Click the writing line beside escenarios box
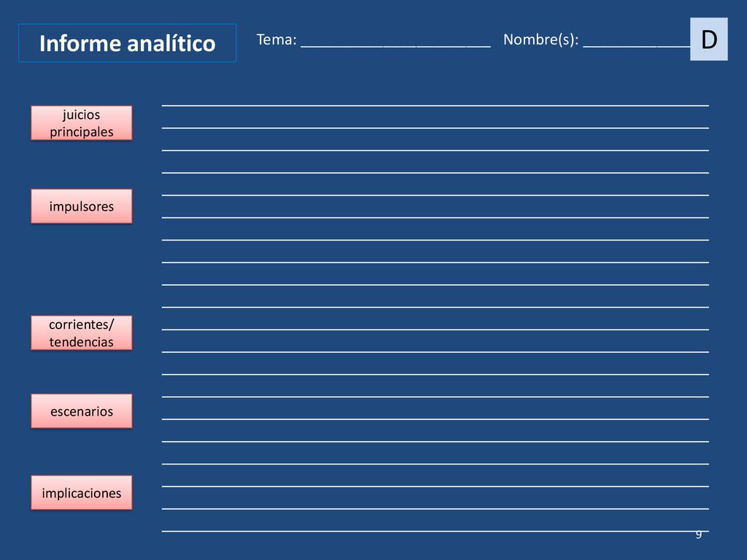This screenshot has height=560, width=747. [x=436, y=419]
